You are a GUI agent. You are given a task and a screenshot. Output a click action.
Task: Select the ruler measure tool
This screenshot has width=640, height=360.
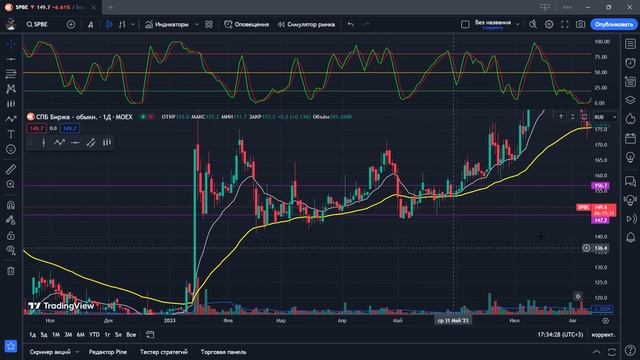pos(11,169)
